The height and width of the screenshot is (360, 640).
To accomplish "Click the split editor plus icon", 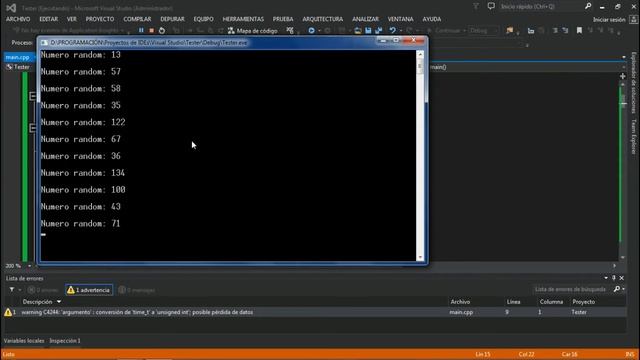I will coord(622,76).
